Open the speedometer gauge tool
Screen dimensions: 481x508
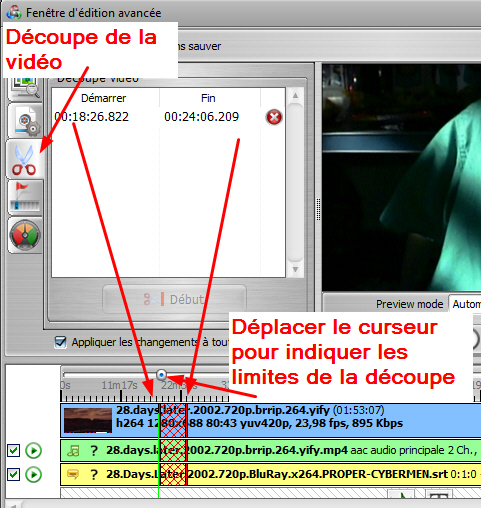(x=25, y=235)
